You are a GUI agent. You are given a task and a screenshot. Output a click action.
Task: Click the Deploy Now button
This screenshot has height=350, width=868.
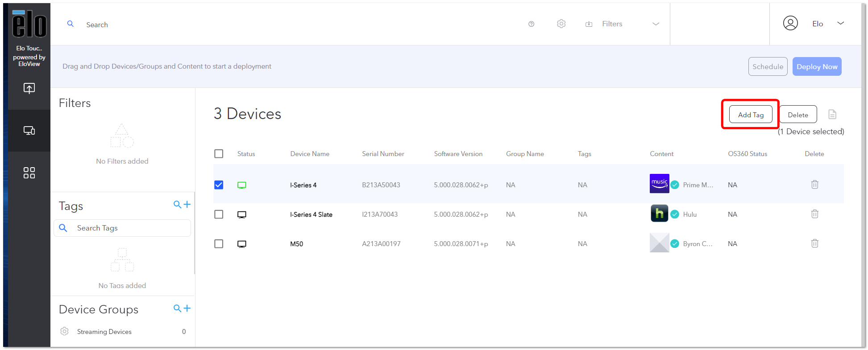(x=817, y=66)
